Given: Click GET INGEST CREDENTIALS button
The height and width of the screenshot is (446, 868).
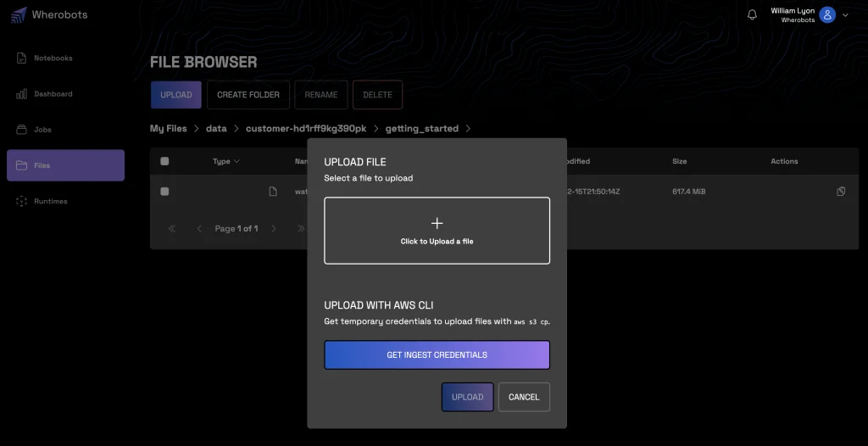Looking at the screenshot, I should [437, 354].
